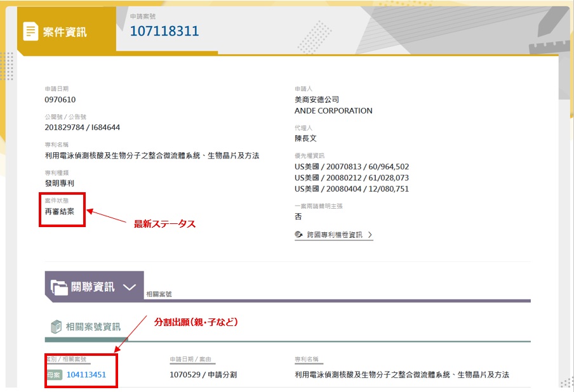Click the 案件資訊 document icon
Viewport: 574px width, 392px height.
pyautogui.click(x=30, y=32)
